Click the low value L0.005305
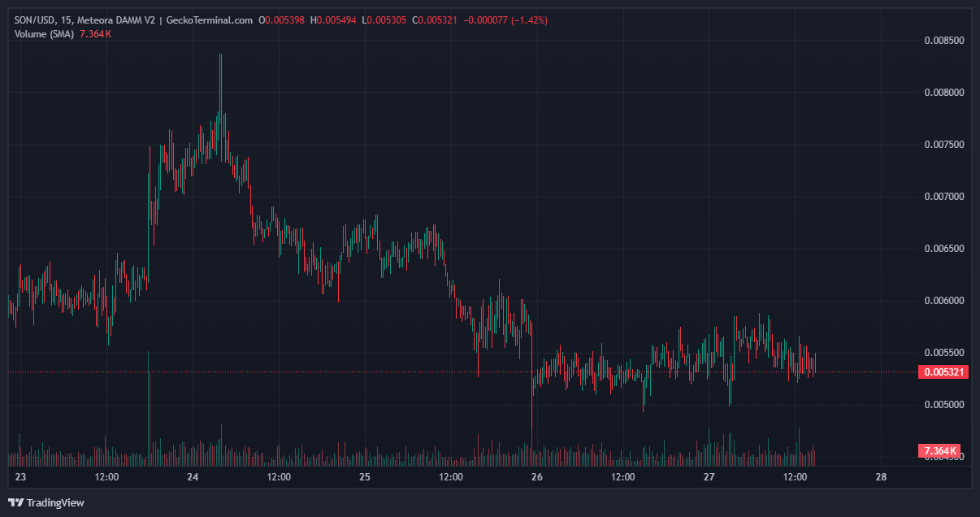980x517 pixels. (386, 20)
